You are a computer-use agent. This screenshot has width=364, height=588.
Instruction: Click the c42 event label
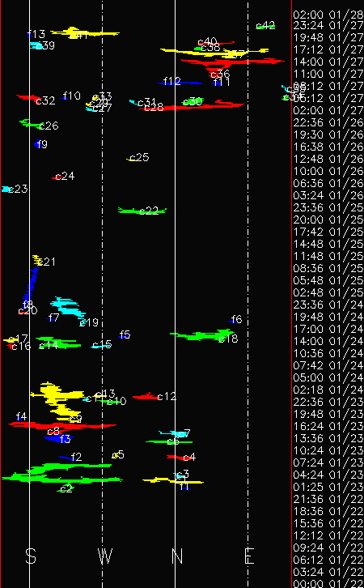point(265,25)
